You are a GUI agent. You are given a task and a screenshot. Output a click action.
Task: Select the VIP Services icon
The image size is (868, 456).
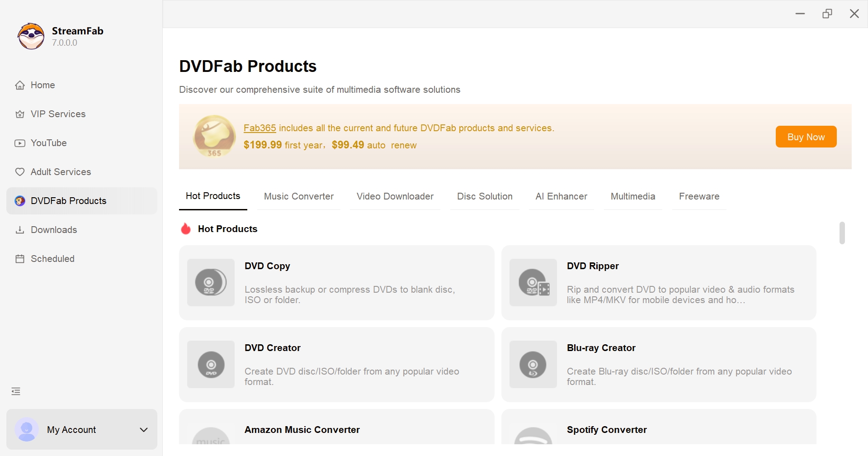click(x=20, y=114)
